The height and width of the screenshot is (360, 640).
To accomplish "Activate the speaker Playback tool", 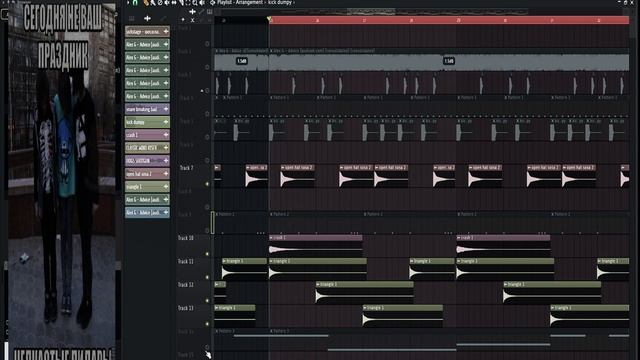I will click(202, 3).
